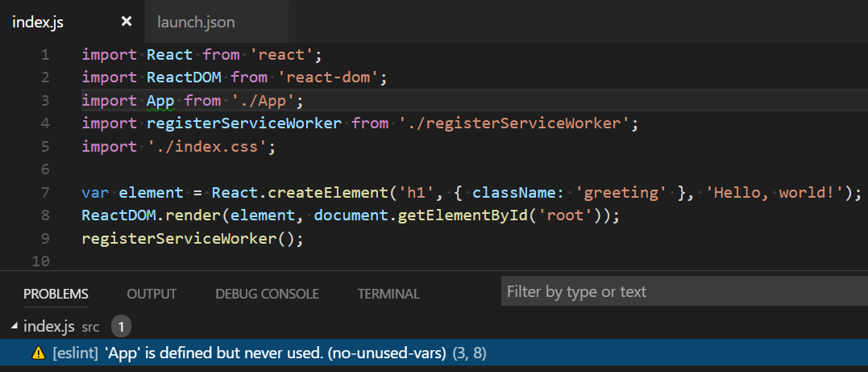Screen dimensions: 868x372
Task: Click the problem count badge showing 1
Action: tap(121, 327)
